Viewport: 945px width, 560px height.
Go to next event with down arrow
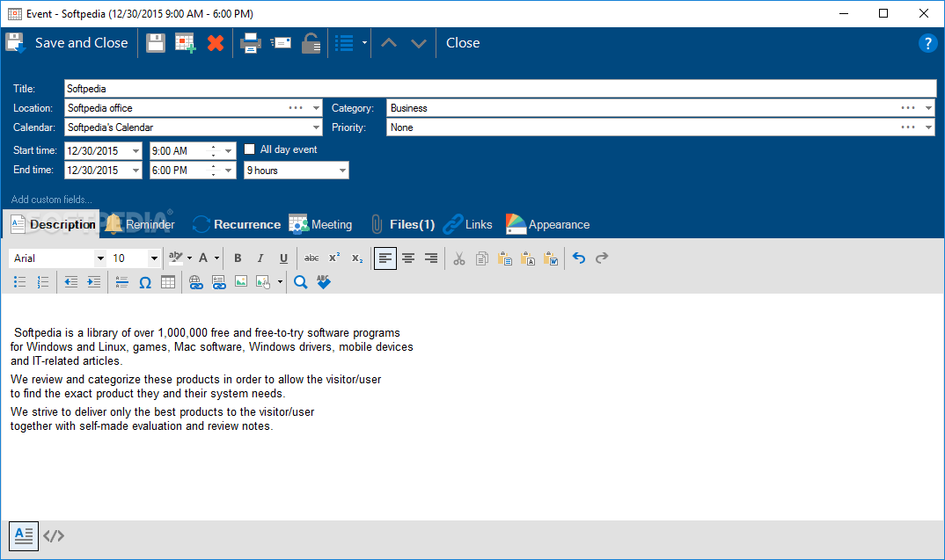[418, 43]
